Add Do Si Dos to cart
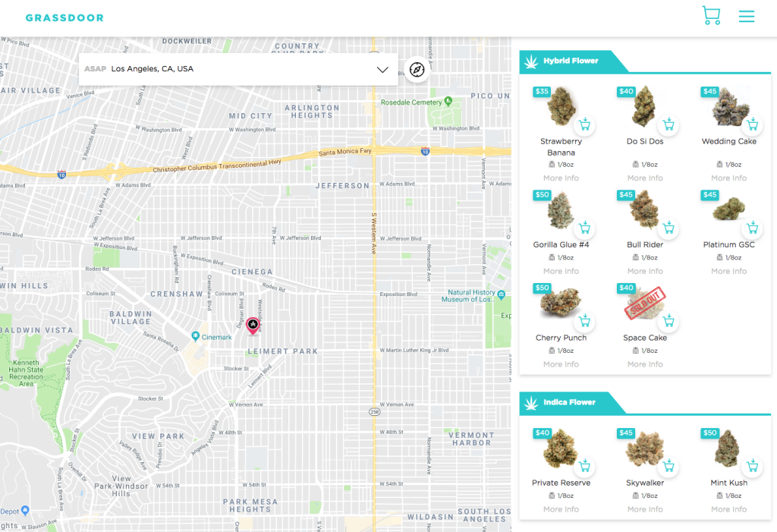This screenshot has height=532, width=777. click(x=668, y=124)
